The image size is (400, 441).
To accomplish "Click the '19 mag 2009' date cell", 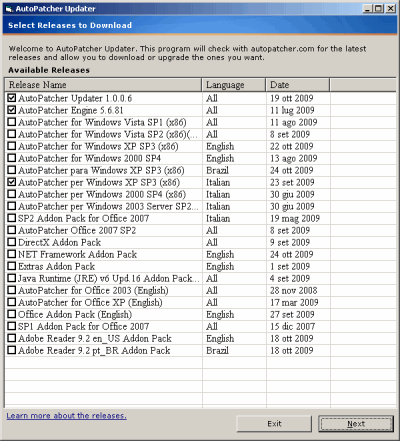I will tap(295, 218).
